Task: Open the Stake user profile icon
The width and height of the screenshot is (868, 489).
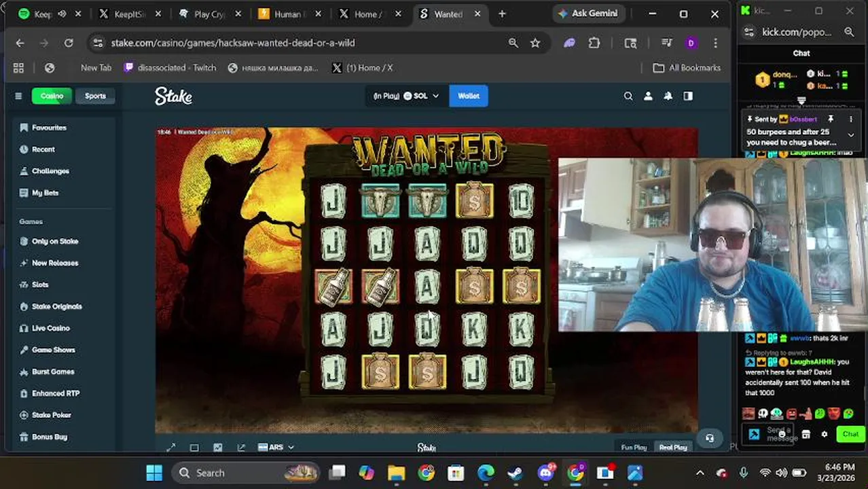Action: [x=648, y=96]
